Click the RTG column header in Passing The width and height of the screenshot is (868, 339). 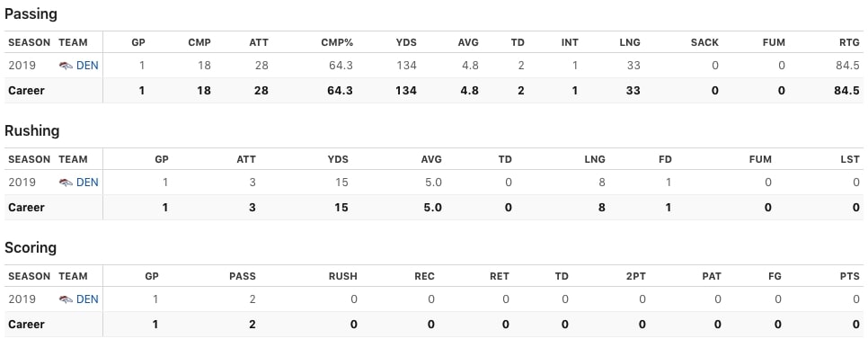(848, 42)
